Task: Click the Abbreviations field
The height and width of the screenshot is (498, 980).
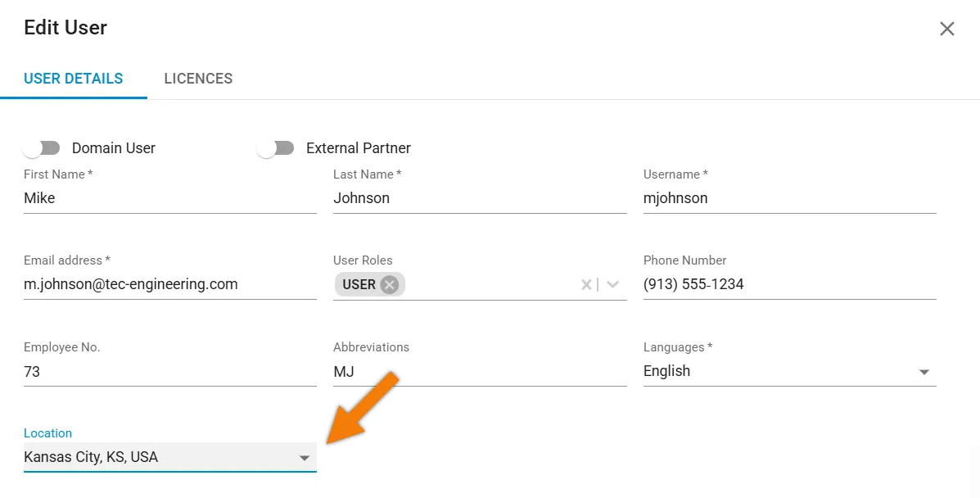Action: point(480,372)
